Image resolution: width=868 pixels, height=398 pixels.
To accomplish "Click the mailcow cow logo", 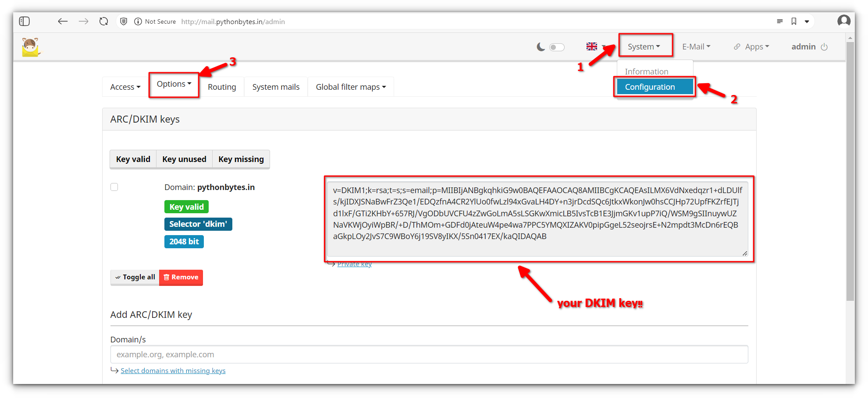I will (x=31, y=47).
